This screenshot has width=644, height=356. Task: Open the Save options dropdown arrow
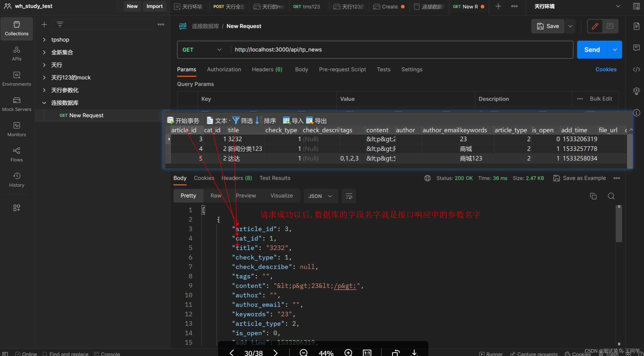(570, 26)
